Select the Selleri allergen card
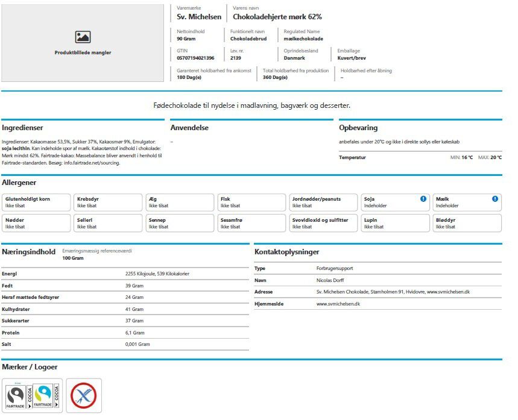The width and height of the screenshot is (518, 420). pos(108,223)
